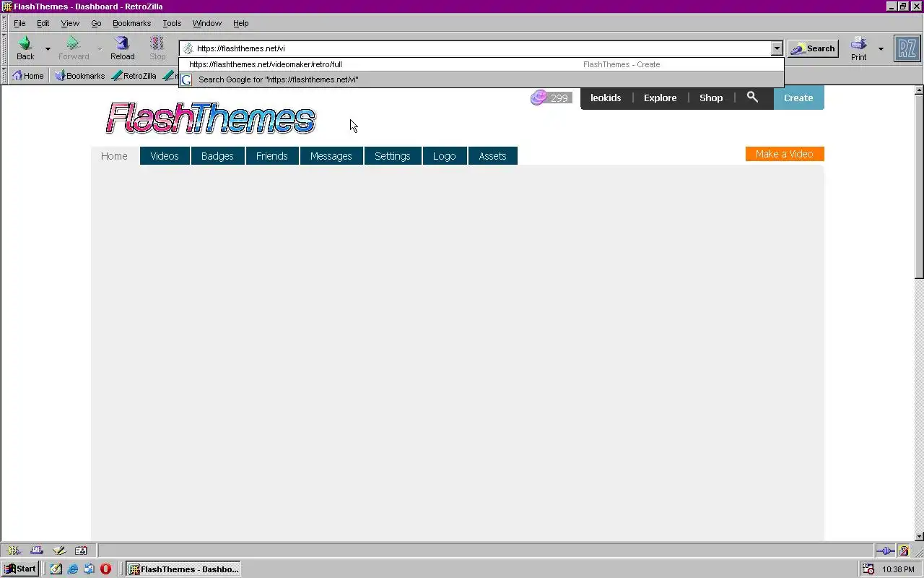This screenshot has height=578, width=924.
Task: Open the Shop link
Action: [x=711, y=98]
